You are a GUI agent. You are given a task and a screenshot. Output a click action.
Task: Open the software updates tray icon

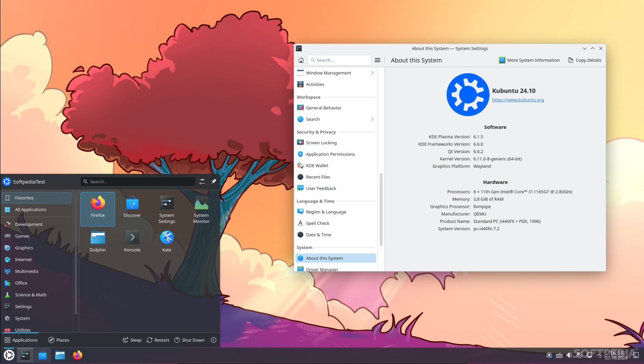549,355
